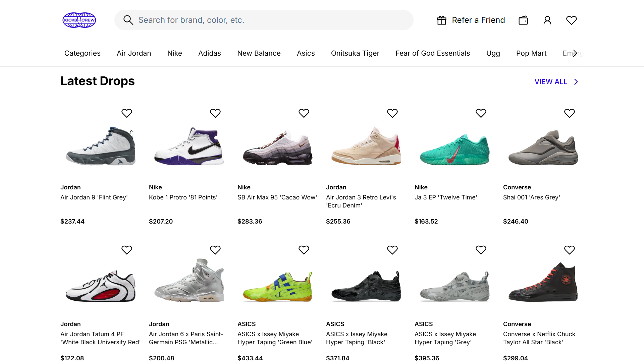Open the Air Jordan menu item
644x362 pixels.
click(133, 53)
